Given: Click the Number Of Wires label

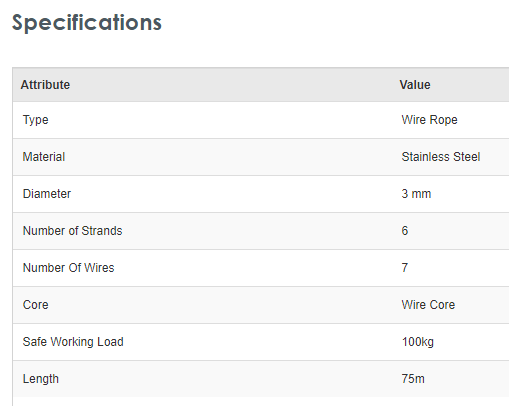Looking at the screenshot, I should 68,268.
